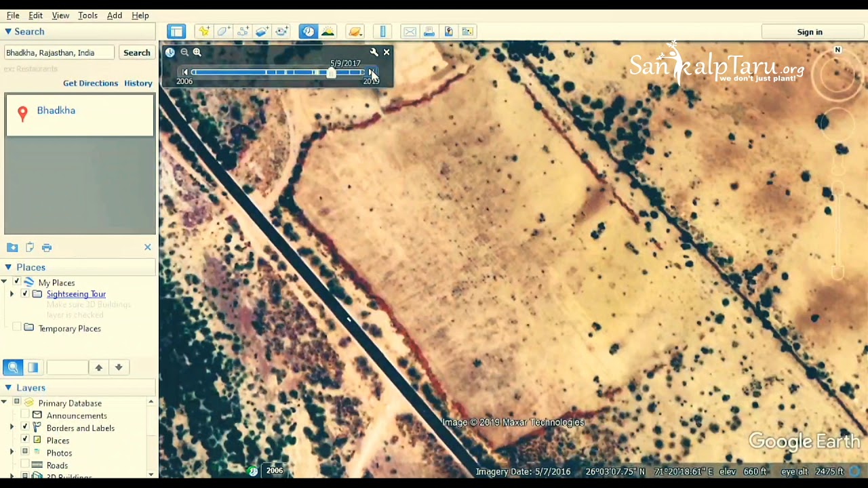Screen dimensions: 868x488
Task: Print the search results
Action: [47, 247]
